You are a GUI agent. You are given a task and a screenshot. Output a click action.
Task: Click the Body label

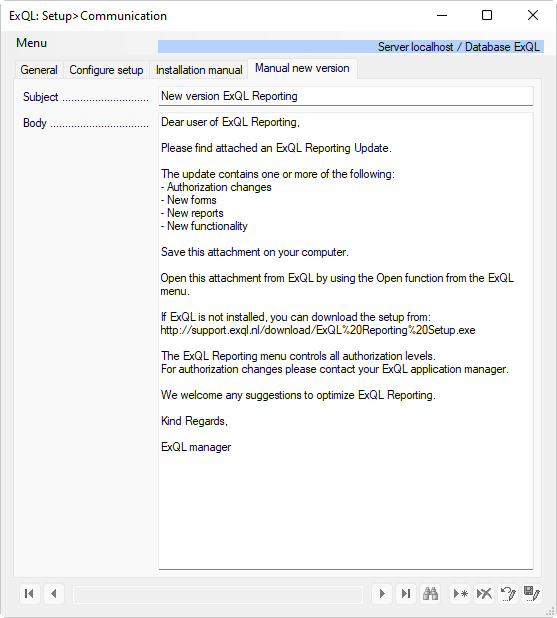click(35, 123)
